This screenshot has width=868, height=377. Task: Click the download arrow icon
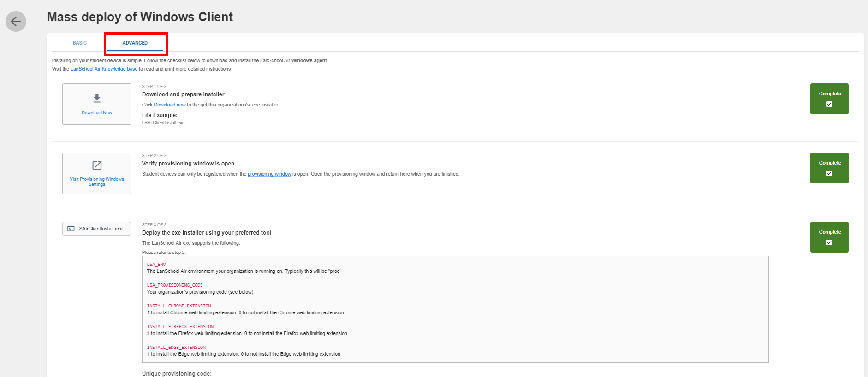[97, 98]
